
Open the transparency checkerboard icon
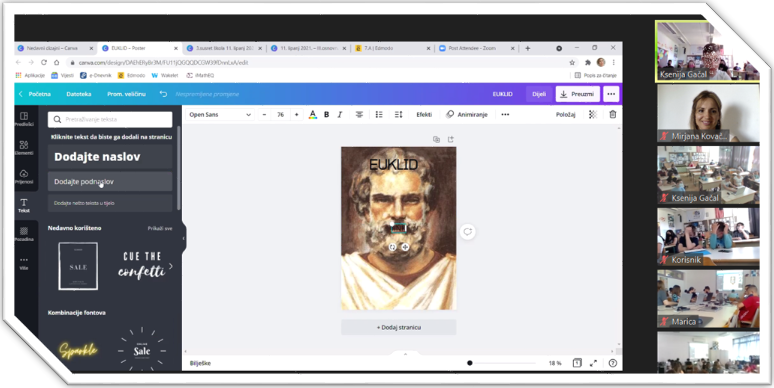[x=593, y=115]
